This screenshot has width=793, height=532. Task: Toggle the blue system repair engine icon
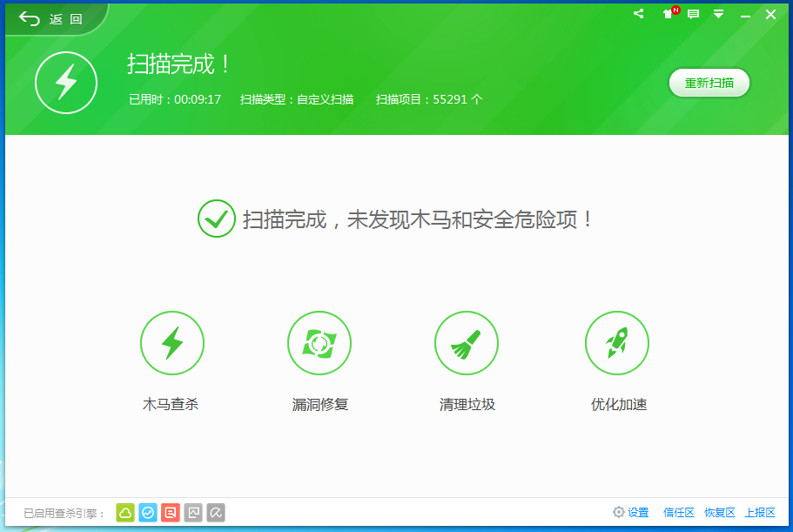[x=148, y=513]
